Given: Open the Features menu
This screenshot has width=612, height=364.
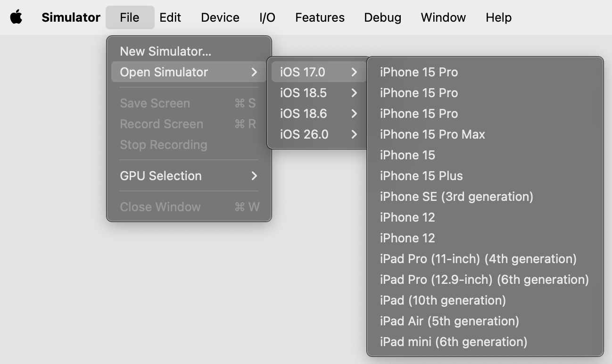Looking at the screenshot, I should (x=320, y=17).
